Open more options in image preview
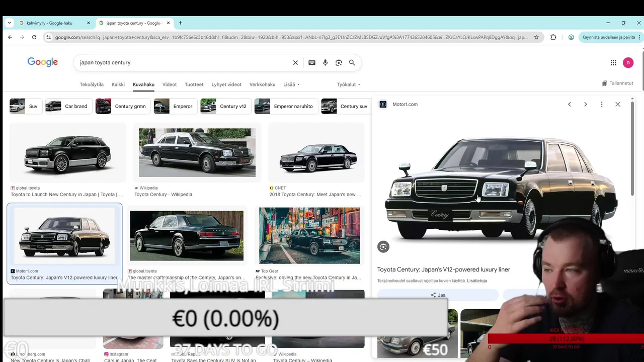 click(x=602, y=105)
